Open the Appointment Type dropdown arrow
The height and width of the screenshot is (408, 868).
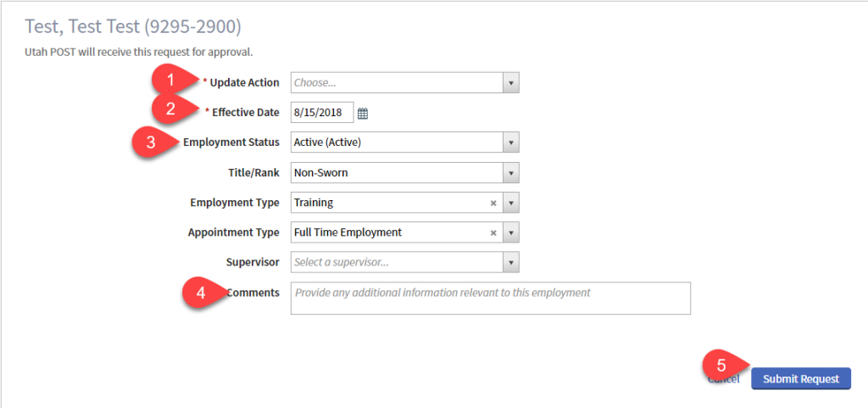click(510, 232)
